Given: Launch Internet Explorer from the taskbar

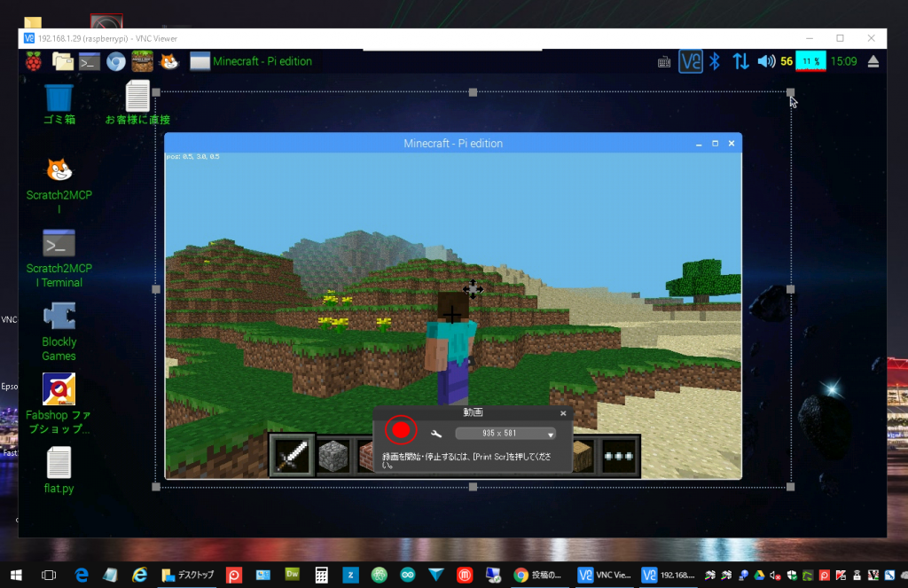Looking at the screenshot, I should point(139,575).
